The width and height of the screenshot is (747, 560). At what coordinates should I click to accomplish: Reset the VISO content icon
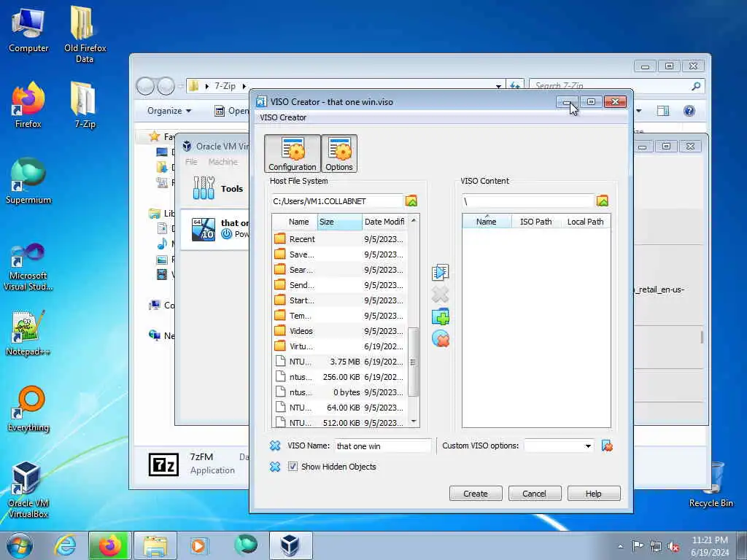point(440,339)
